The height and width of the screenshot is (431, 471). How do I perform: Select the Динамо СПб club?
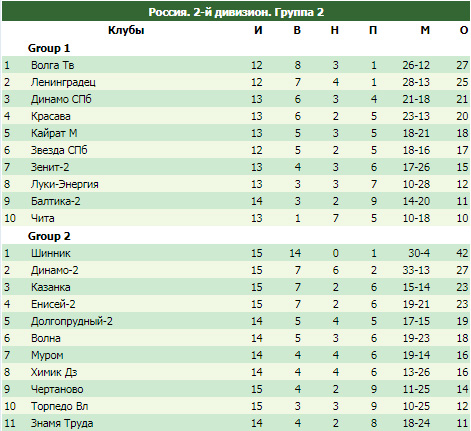click(x=61, y=99)
